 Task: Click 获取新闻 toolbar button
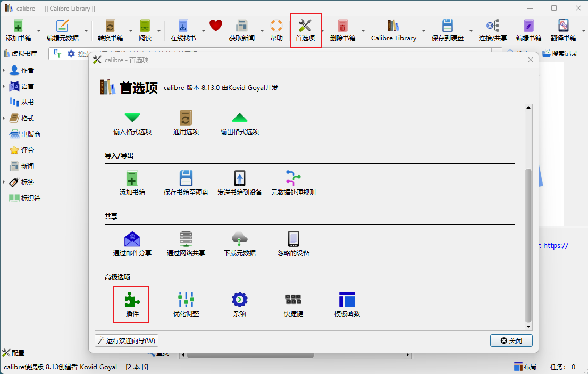[x=242, y=30]
